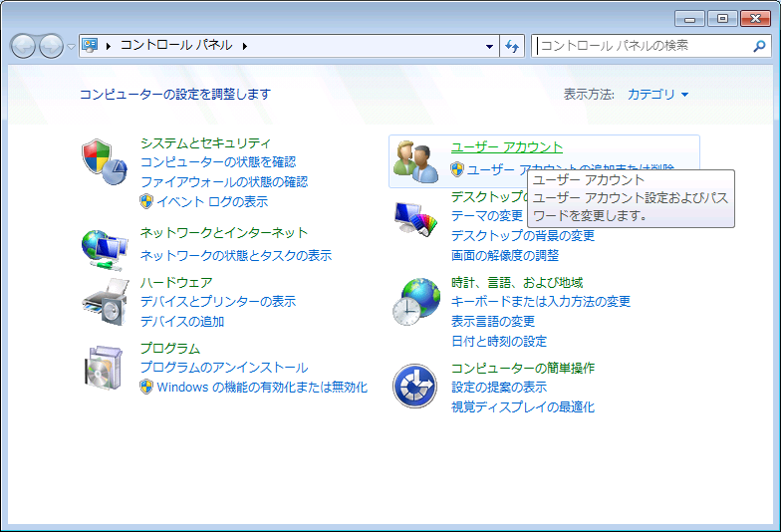This screenshot has height=532, width=781.
Task: Click the Back navigation arrow
Action: click(x=23, y=46)
